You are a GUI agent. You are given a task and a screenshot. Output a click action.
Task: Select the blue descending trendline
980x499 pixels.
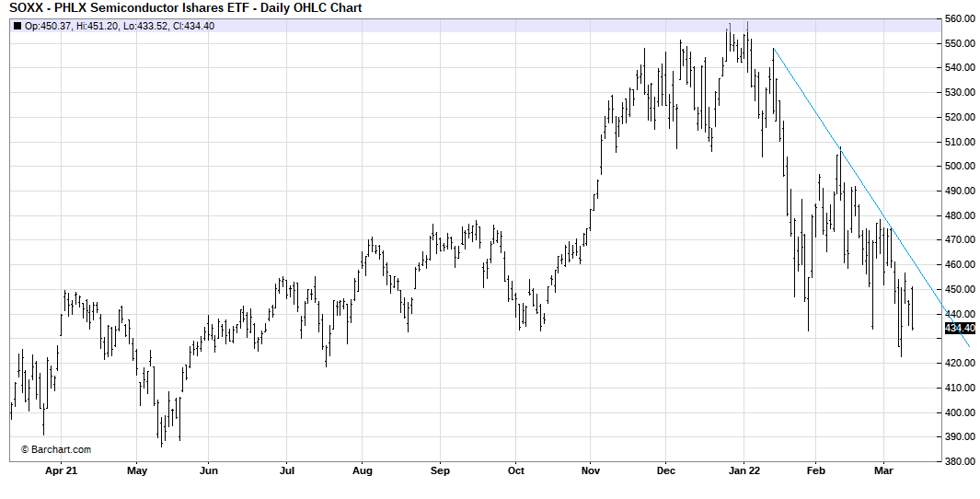(871, 198)
